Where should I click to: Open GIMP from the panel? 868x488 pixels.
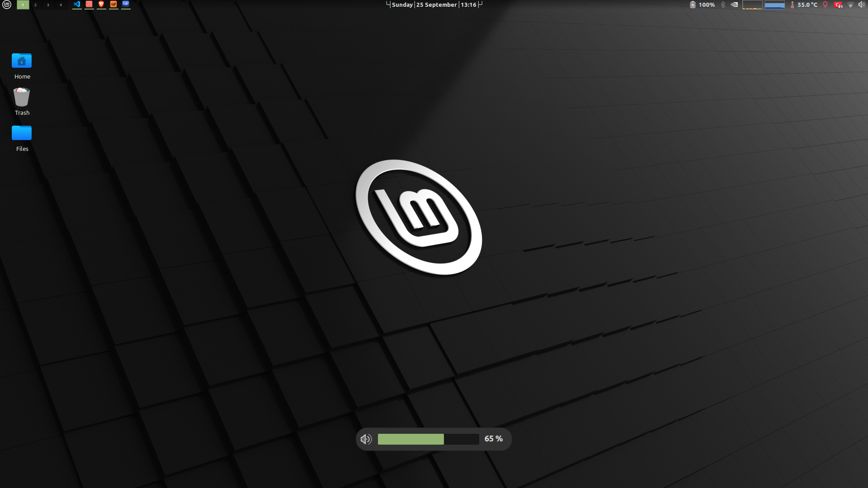[113, 5]
